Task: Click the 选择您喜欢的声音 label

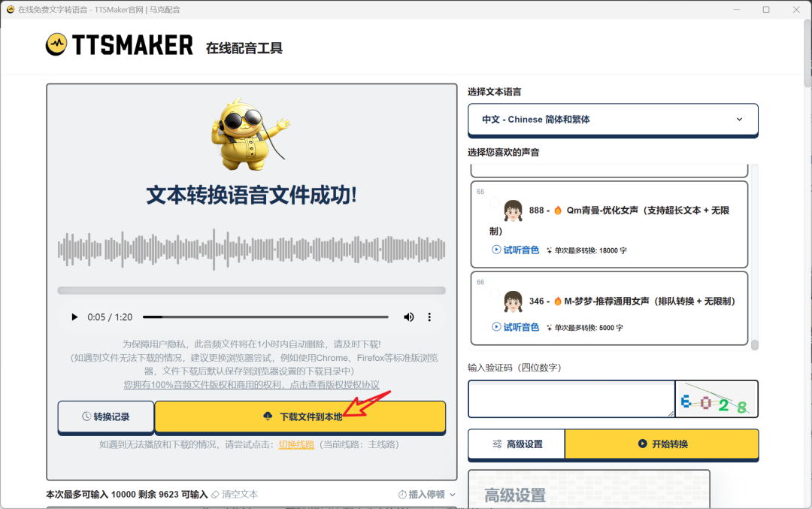Action: (503, 152)
